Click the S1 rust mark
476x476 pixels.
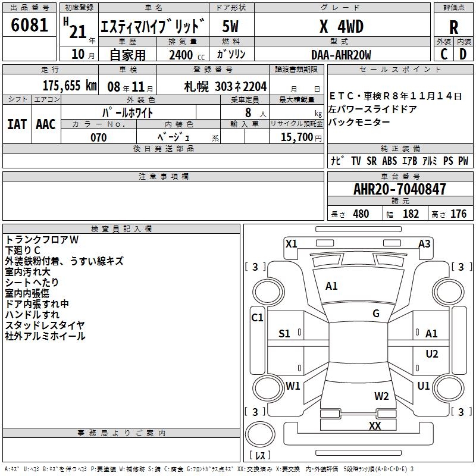pyautogui.click(x=284, y=334)
